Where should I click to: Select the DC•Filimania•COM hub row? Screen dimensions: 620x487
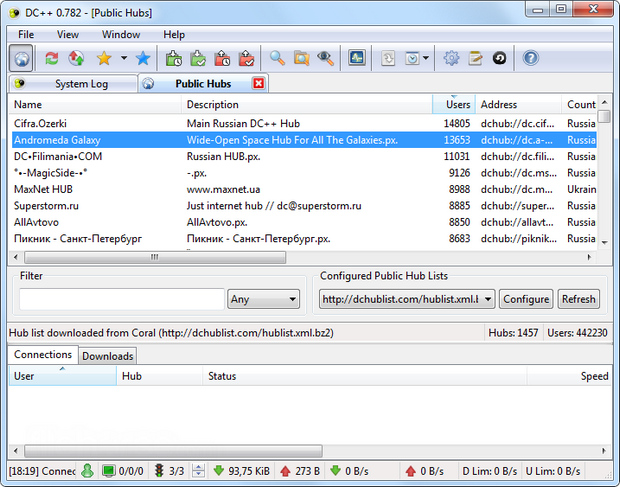point(304,157)
